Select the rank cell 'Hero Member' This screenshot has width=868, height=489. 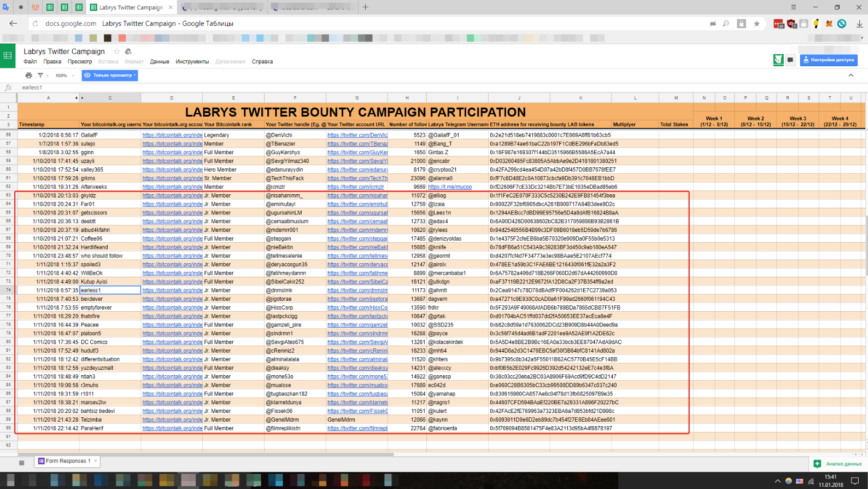233,170
